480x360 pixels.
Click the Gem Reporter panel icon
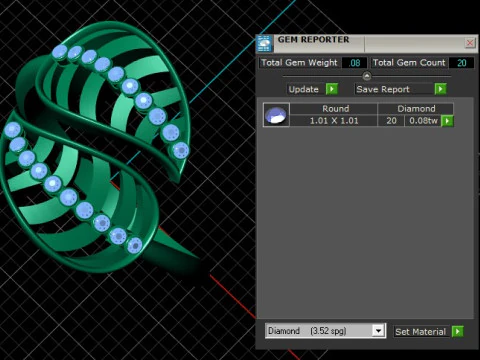(x=265, y=44)
